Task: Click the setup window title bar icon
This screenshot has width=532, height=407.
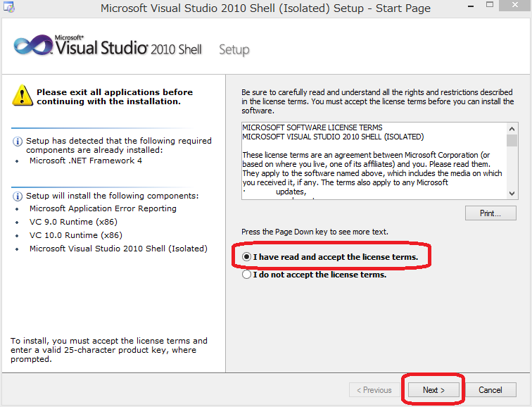Action: (9, 7)
